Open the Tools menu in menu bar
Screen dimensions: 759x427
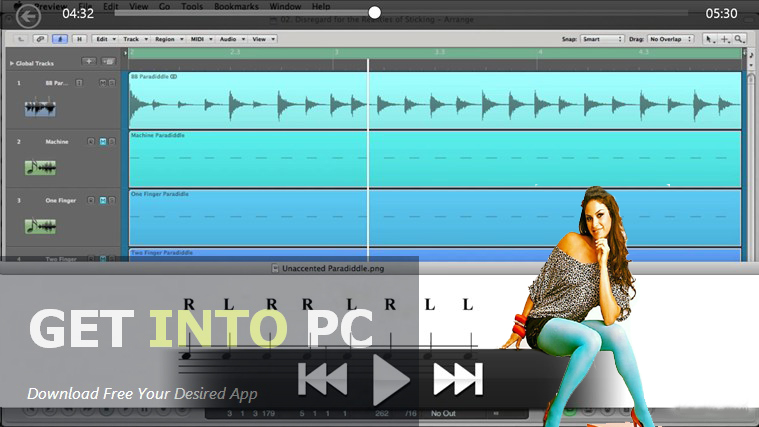(x=192, y=6)
